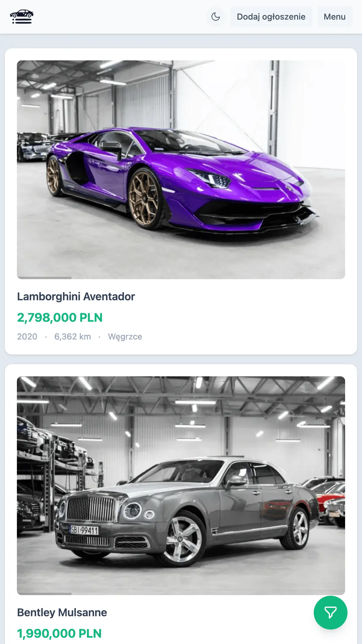Click the 1,990,000 PLN price
The image size is (362, 644).
coord(59,633)
